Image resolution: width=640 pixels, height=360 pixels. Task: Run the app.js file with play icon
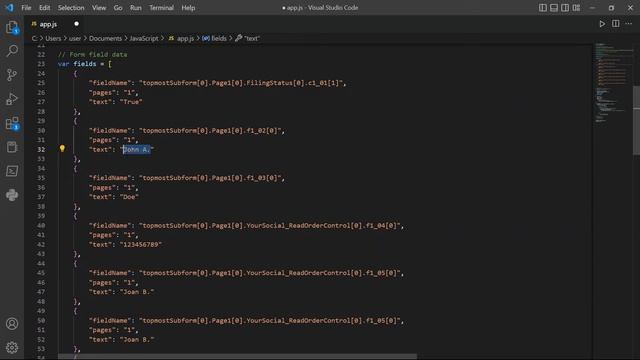pyautogui.click(x=602, y=24)
